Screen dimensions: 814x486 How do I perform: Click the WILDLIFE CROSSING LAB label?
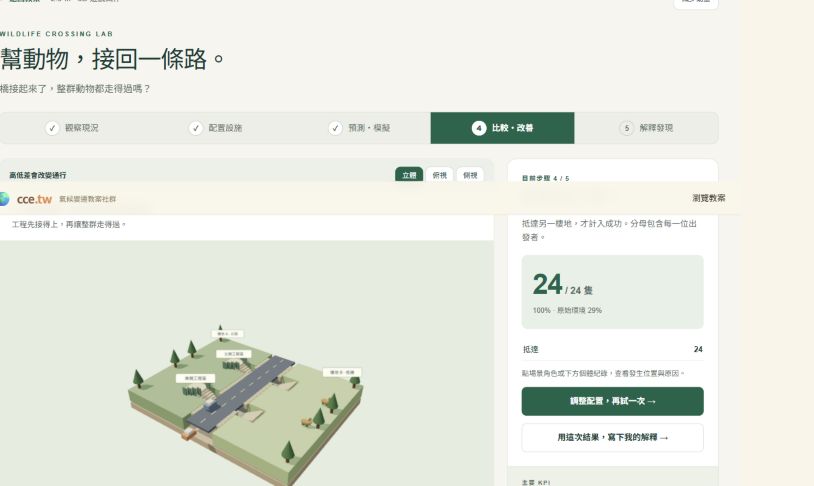[57, 34]
